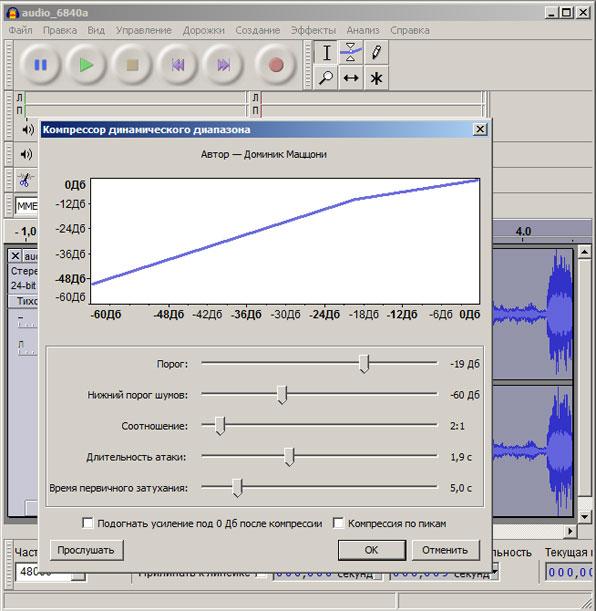Click the noise floor slider handle
Screen dimensions: 596x611
tap(282, 395)
